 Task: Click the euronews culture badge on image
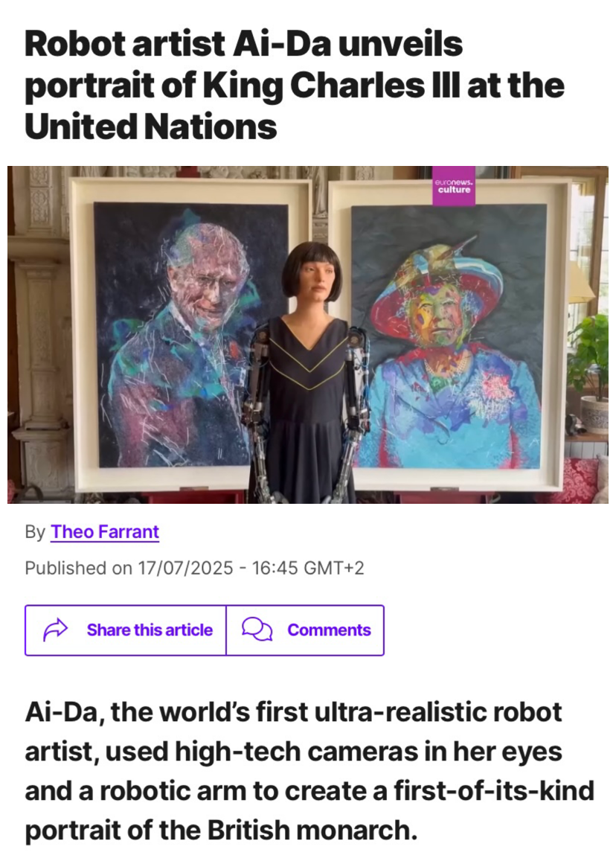point(454,186)
